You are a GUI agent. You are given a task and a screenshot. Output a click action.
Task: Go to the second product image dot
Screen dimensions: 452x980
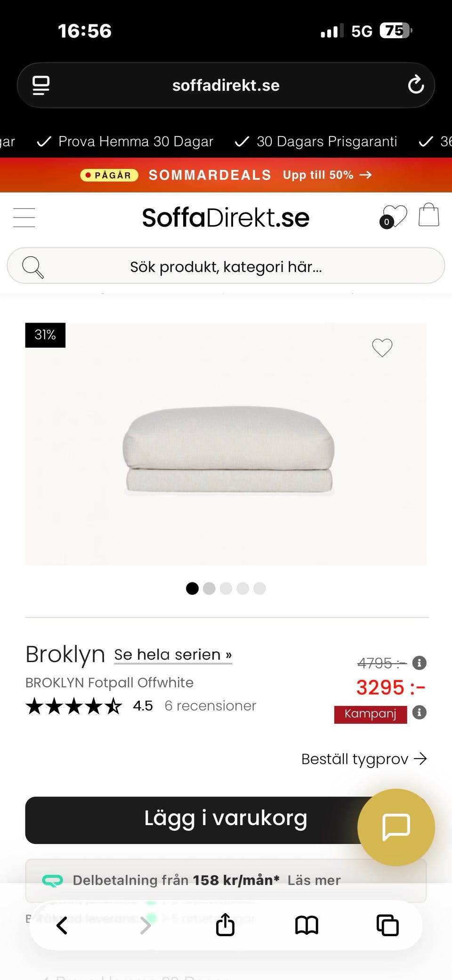(x=209, y=589)
